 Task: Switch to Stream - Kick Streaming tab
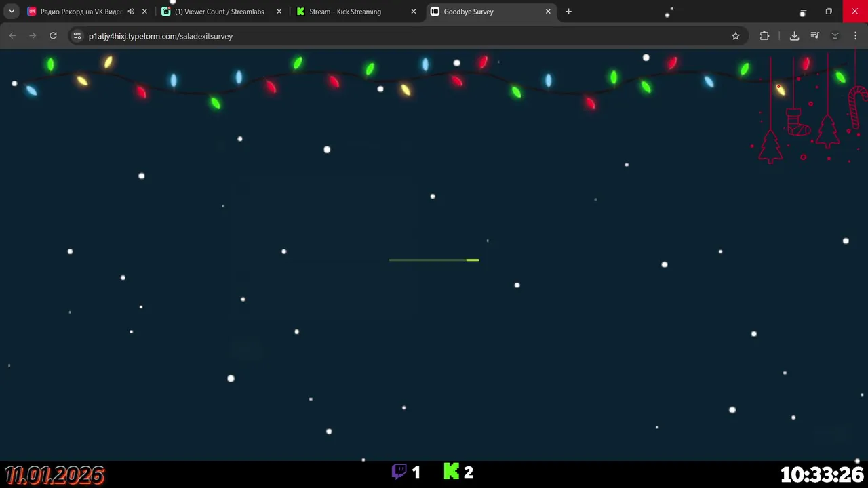coord(356,12)
